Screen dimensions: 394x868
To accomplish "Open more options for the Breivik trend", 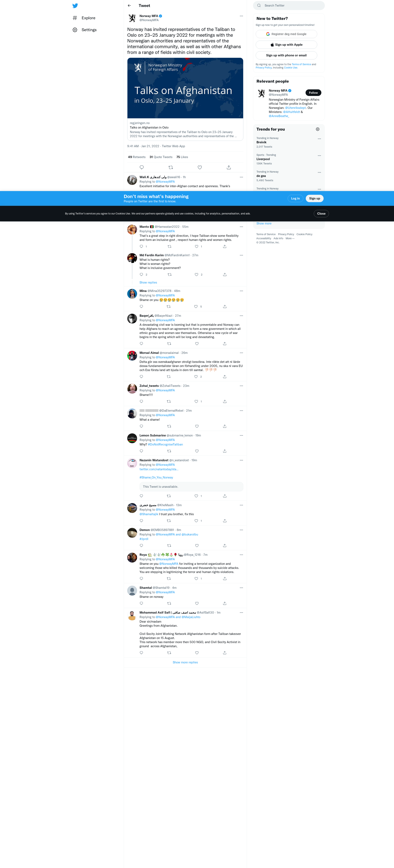I will [x=319, y=139].
